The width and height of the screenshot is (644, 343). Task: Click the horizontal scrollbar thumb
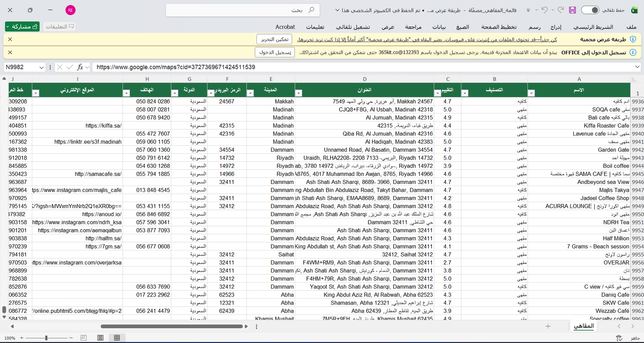pyautogui.click(x=172, y=326)
